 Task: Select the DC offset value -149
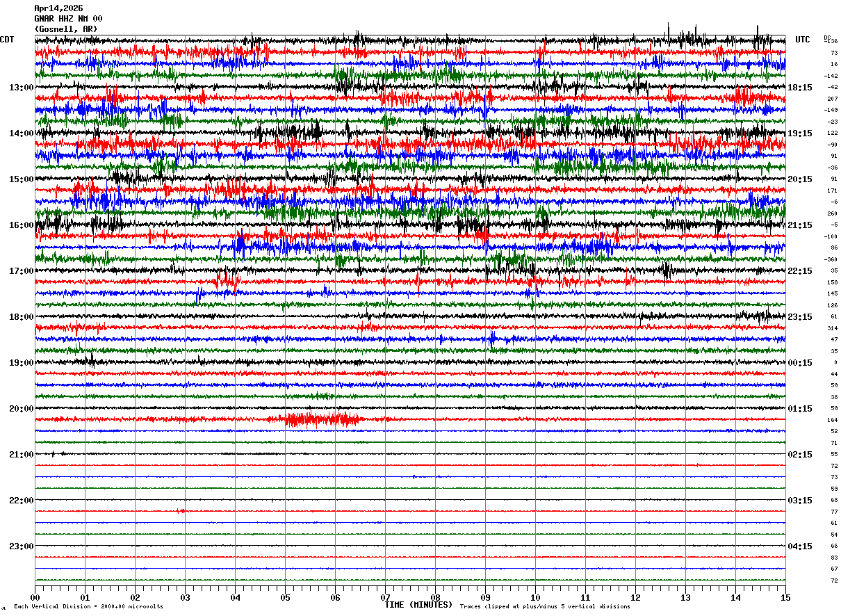(x=831, y=111)
